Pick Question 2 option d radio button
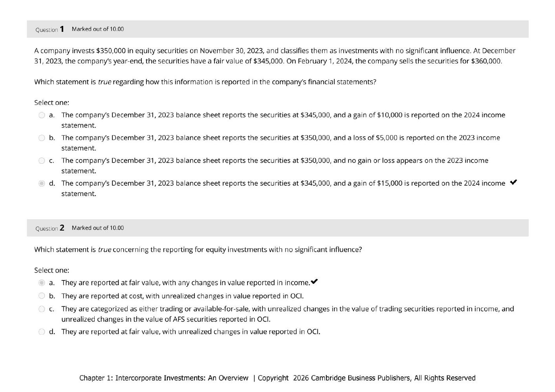This screenshot has width=555, height=392. click(x=42, y=332)
